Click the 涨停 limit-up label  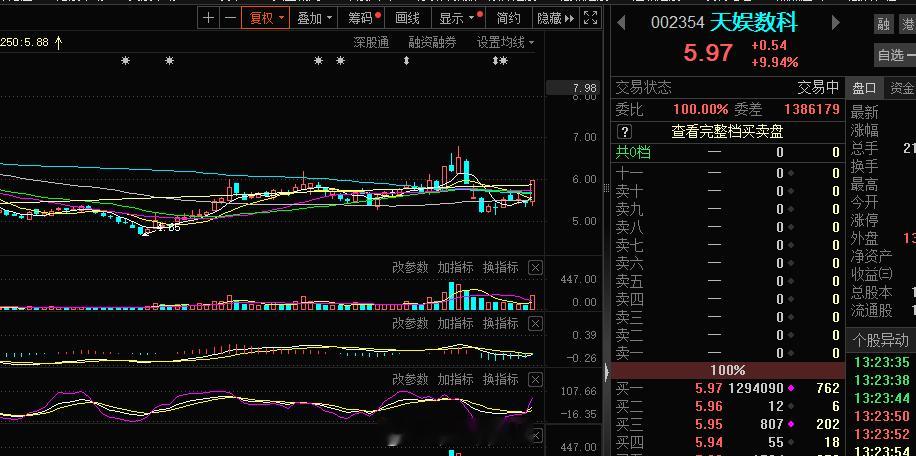(864, 221)
